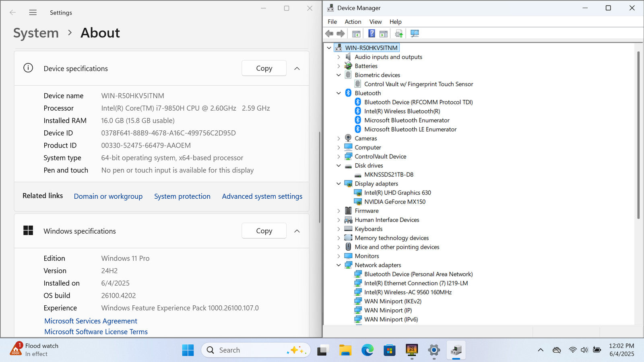Open the Flood watch weather widget

click(34, 350)
